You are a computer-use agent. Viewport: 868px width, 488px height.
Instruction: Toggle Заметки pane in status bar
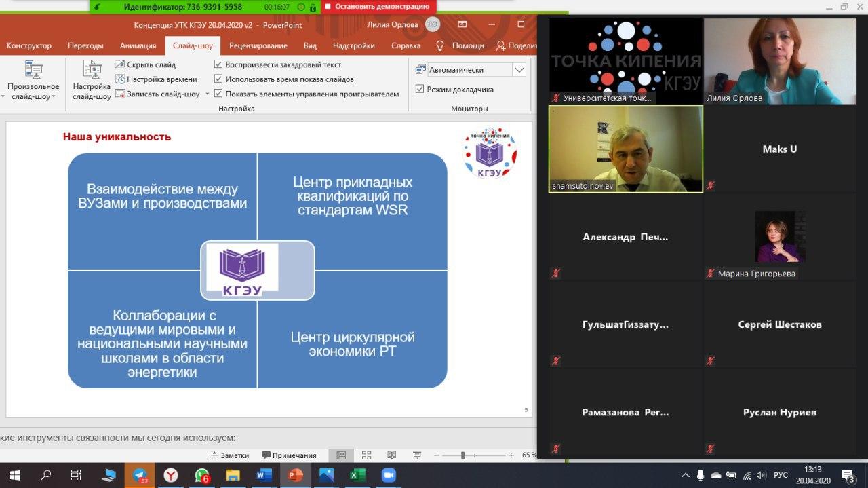tap(230, 455)
